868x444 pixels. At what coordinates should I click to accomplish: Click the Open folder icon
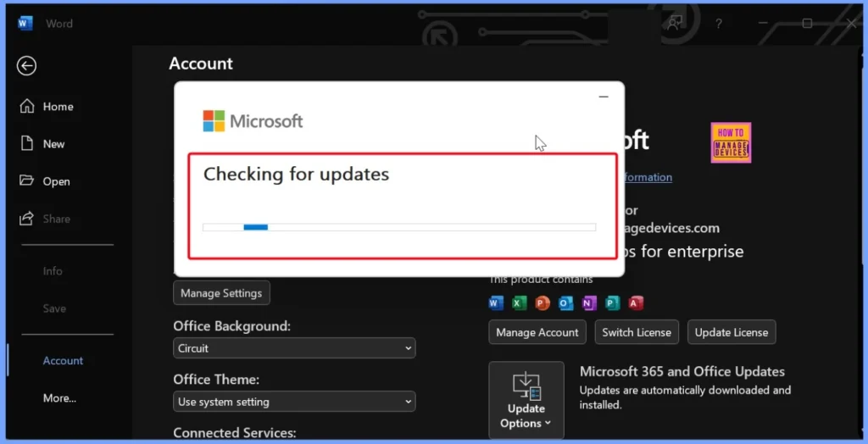26,181
